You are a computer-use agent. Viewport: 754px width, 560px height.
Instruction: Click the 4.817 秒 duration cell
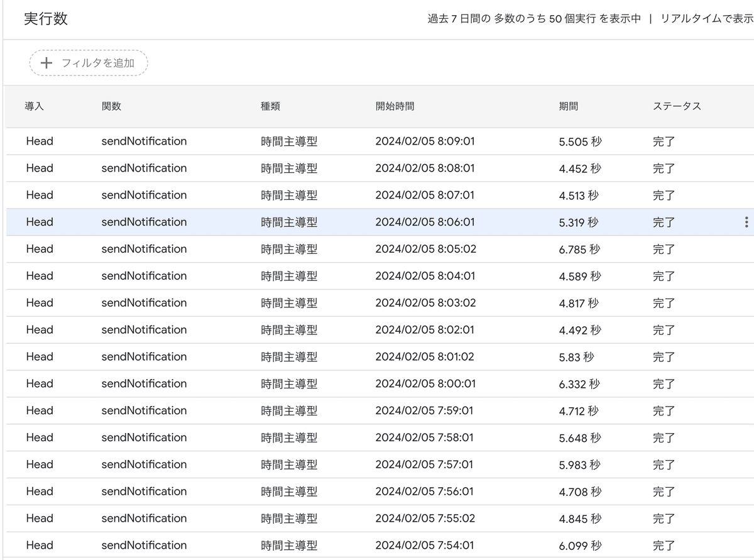pyautogui.click(x=579, y=304)
